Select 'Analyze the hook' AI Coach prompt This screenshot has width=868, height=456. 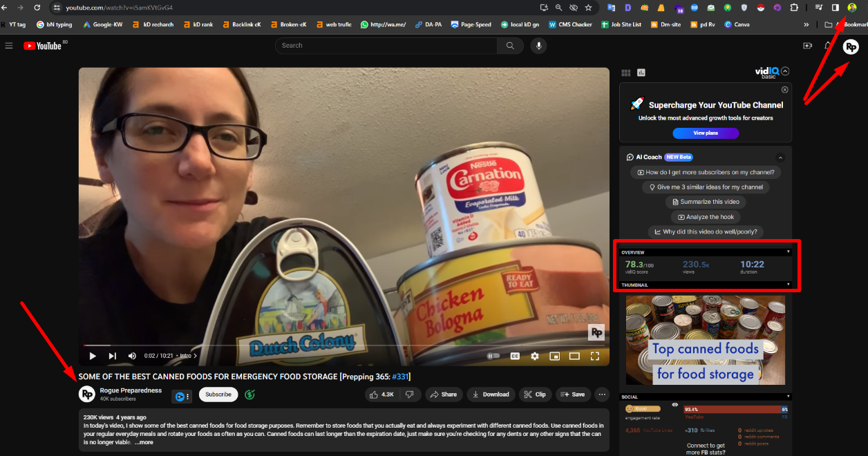(x=705, y=217)
